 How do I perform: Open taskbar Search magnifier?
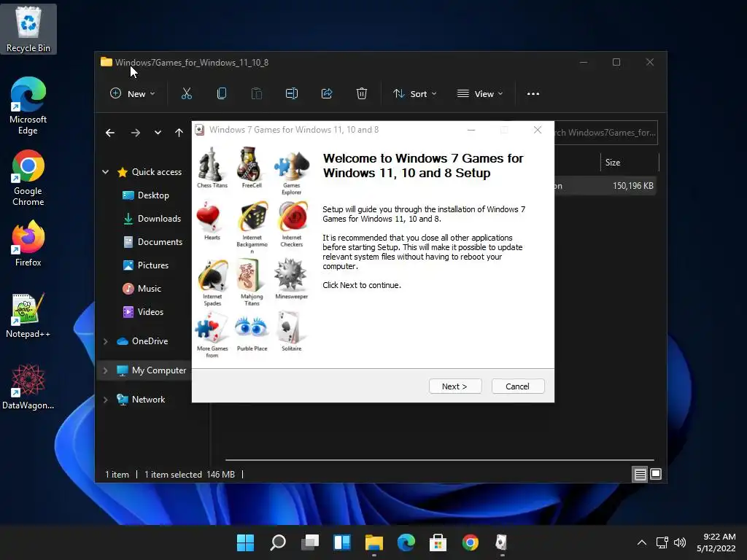click(x=278, y=542)
